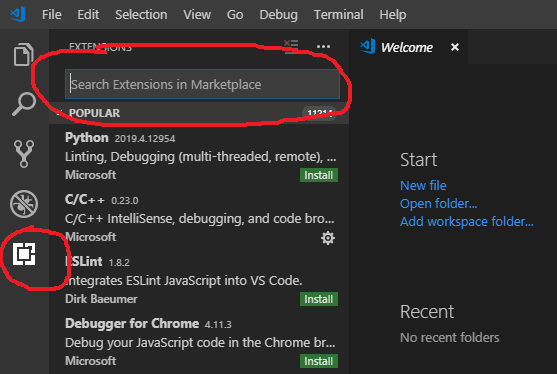Select the Debugger for Chrome extension title

click(132, 324)
